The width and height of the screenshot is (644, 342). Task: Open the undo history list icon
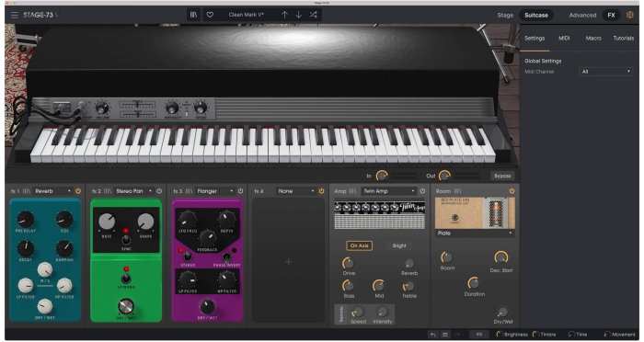444,335
